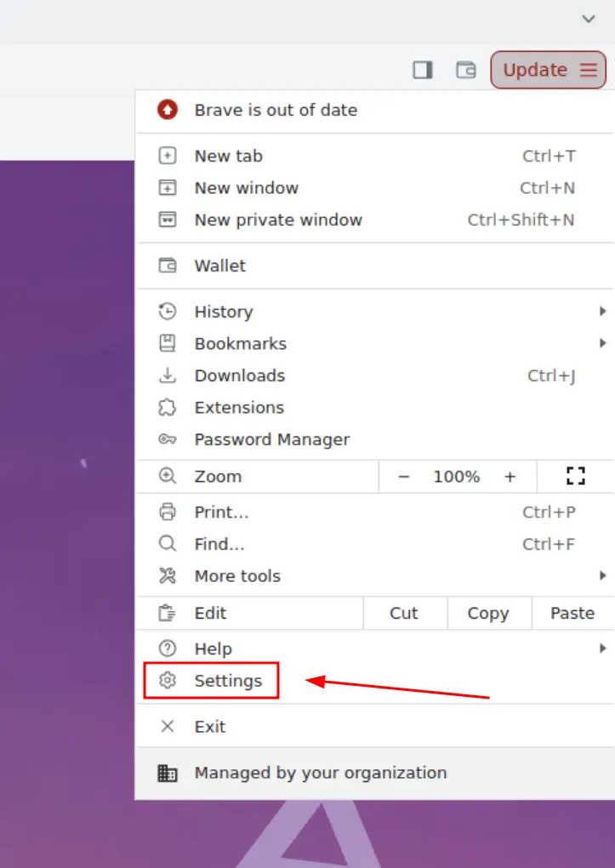Image resolution: width=615 pixels, height=868 pixels.
Task: Click the New window icon
Action: (168, 188)
